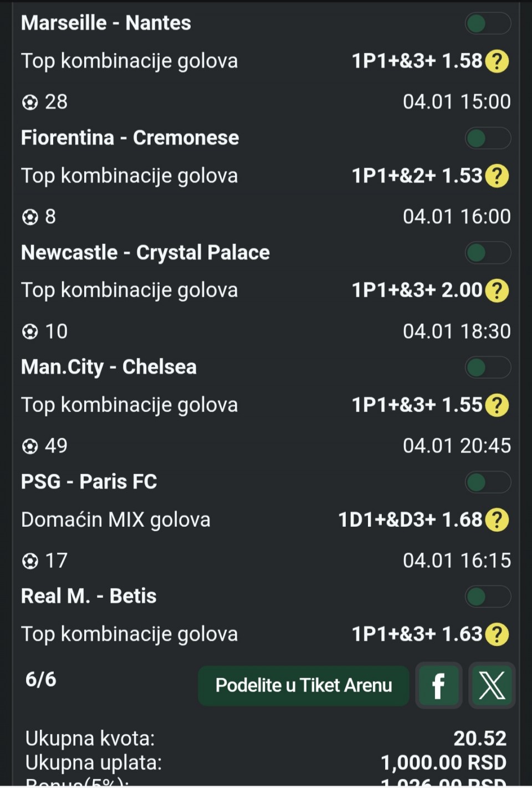Open help for Marseille - Nantes odds
532x788 pixels.
[497, 62]
